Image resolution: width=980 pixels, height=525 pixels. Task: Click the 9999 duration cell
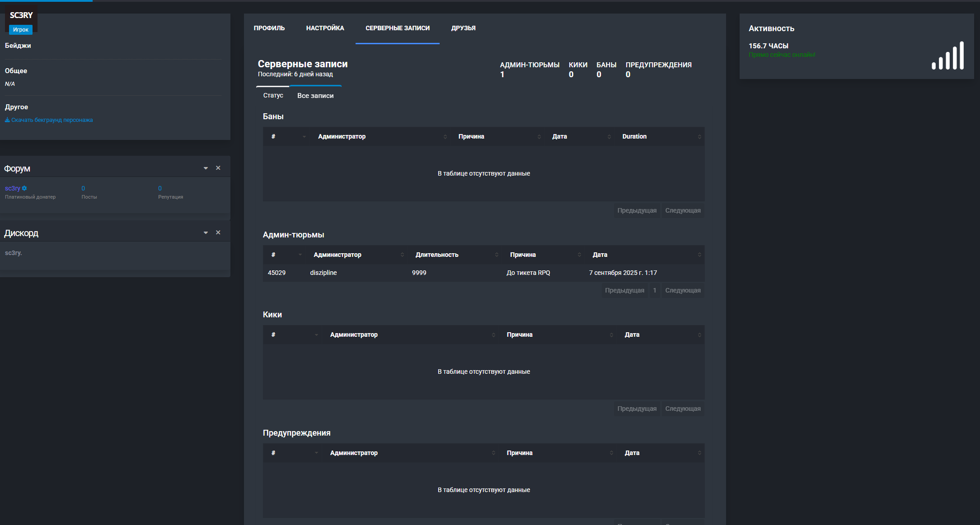coord(419,273)
